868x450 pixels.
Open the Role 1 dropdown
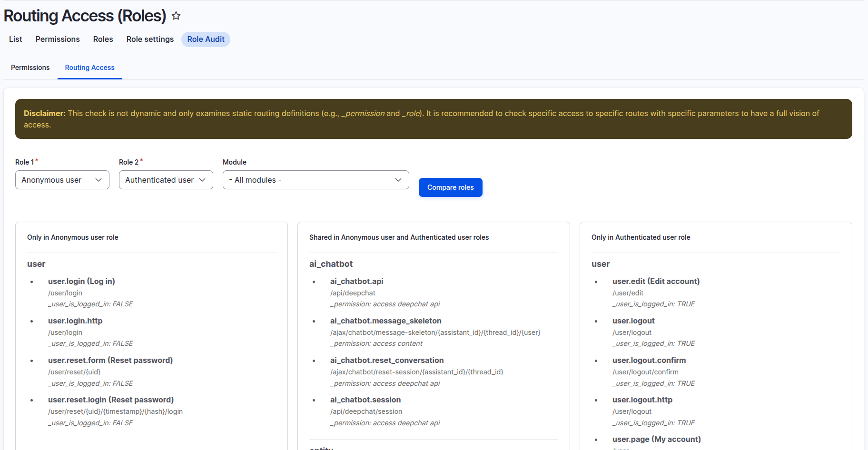coord(62,180)
